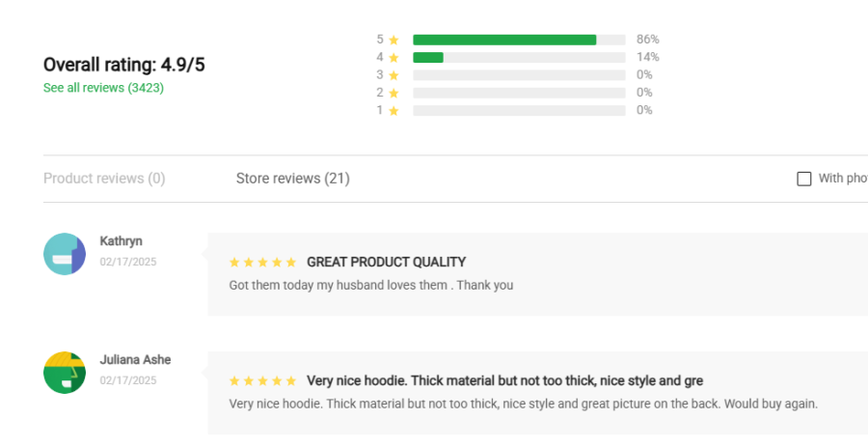This screenshot has height=447, width=868.
Task: Switch to the Product reviews tab
Action: click(104, 179)
